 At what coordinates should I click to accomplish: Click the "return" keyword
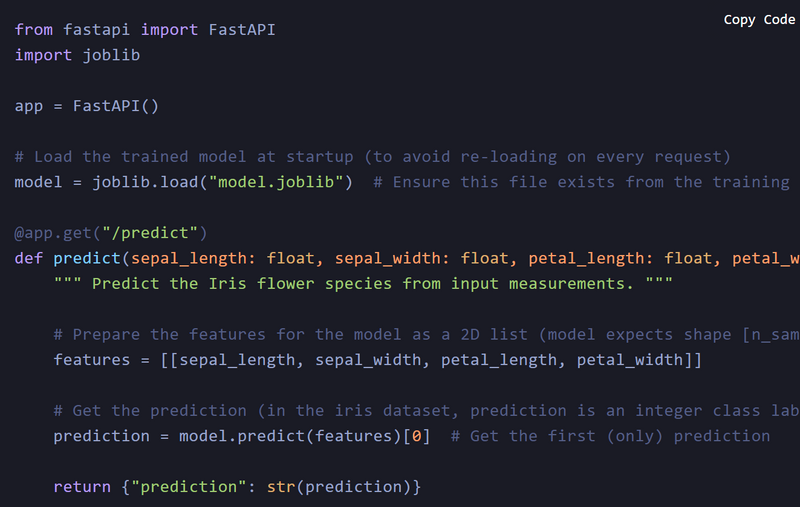[82, 487]
